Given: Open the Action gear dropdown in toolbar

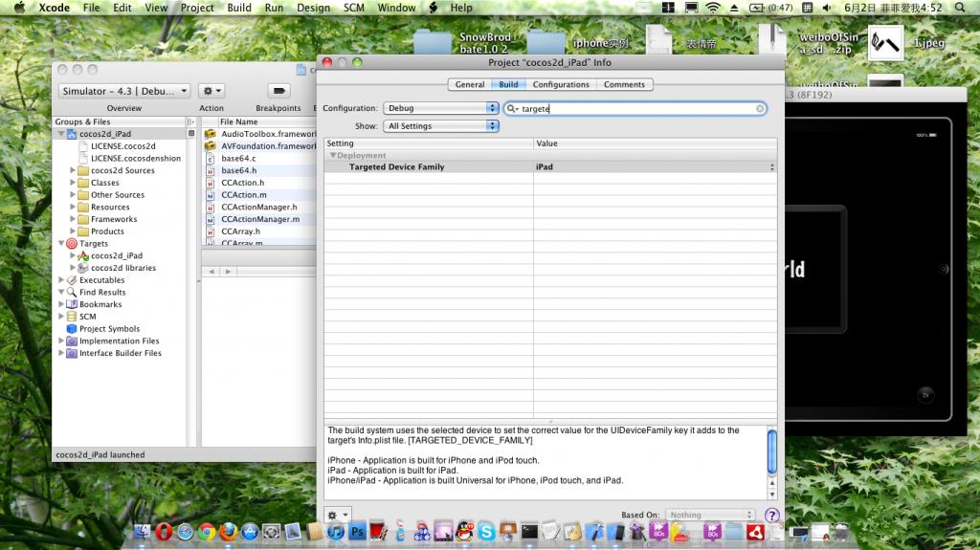Looking at the screenshot, I should point(212,91).
